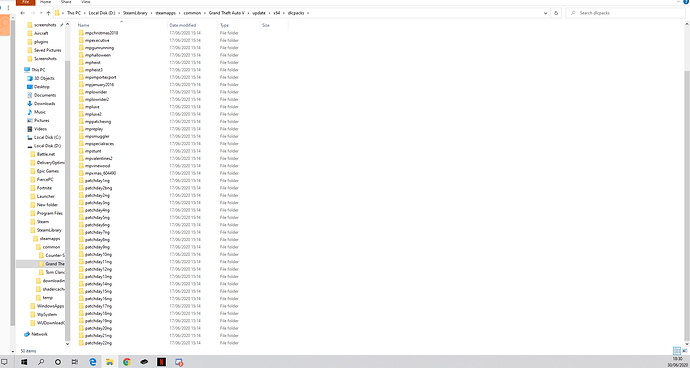Screen dimensions: 690x368
Task: Open Google Chrome from the taskbar
Action: tap(127, 362)
